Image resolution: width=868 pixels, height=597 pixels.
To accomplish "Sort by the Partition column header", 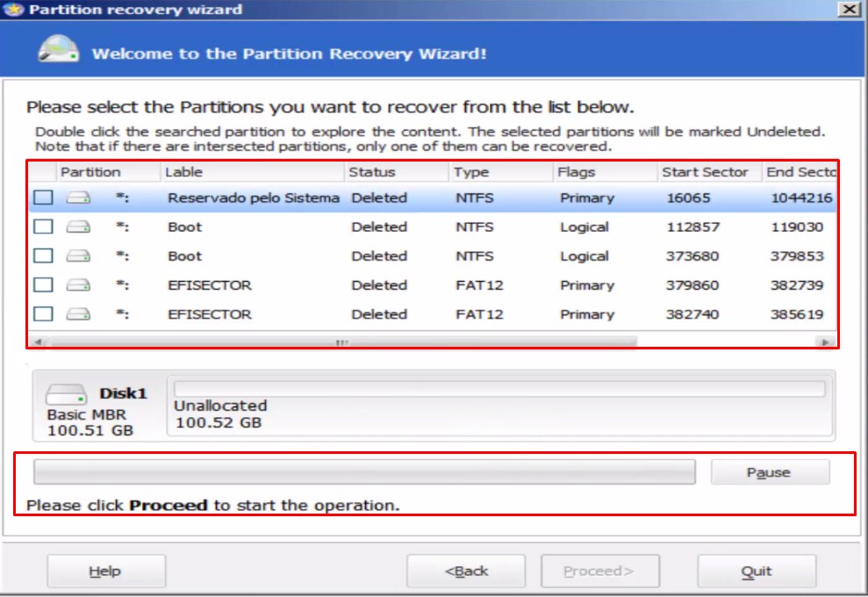I will [109, 172].
